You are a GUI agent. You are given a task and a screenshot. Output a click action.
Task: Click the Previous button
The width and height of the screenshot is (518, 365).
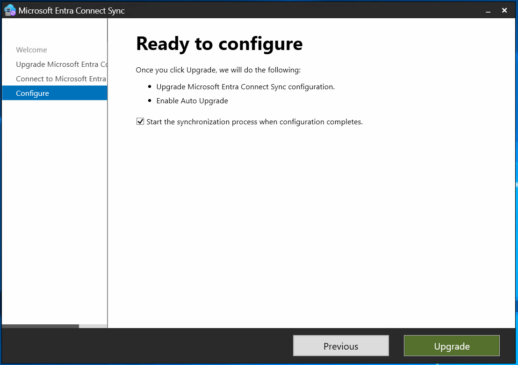pyautogui.click(x=341, y=346)
